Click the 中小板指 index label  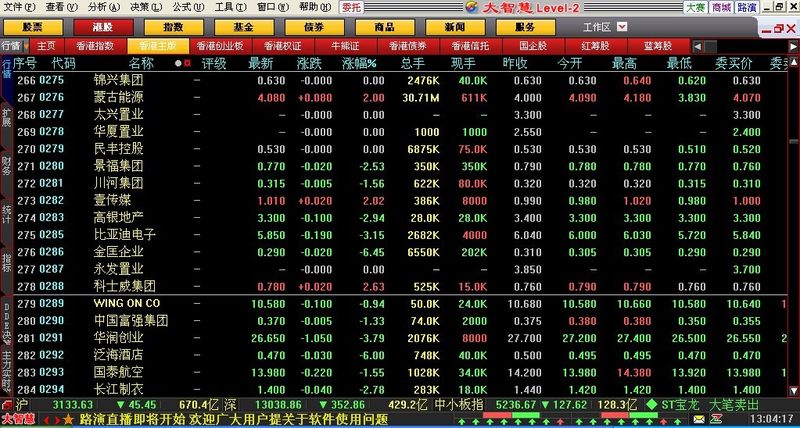459,405
